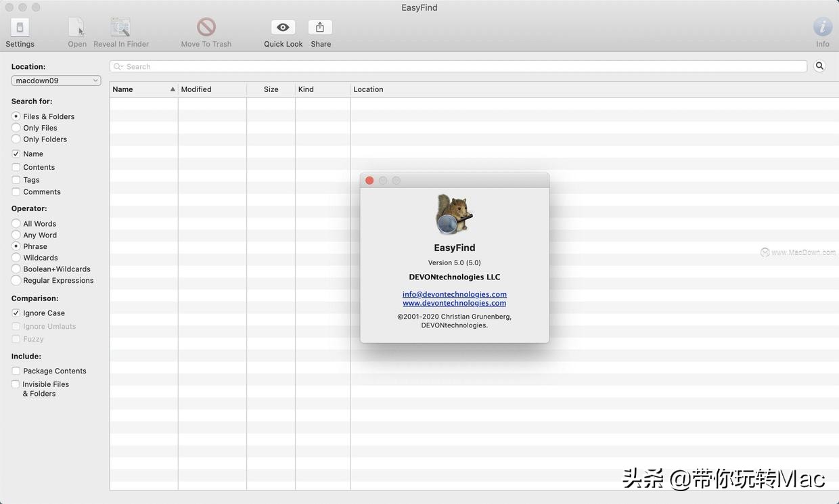839x504 pixels.
Task: Select the All Words operator
Action: 16,223
